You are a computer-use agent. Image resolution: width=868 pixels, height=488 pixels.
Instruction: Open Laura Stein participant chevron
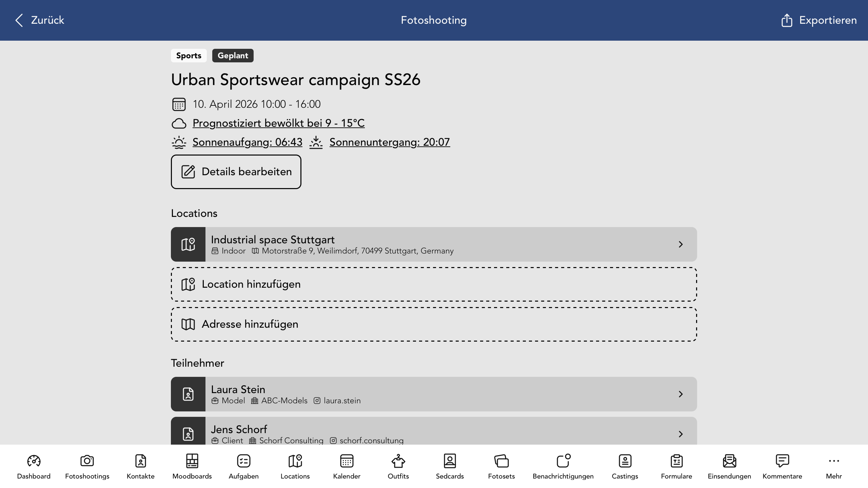click(x=680, y=394)
